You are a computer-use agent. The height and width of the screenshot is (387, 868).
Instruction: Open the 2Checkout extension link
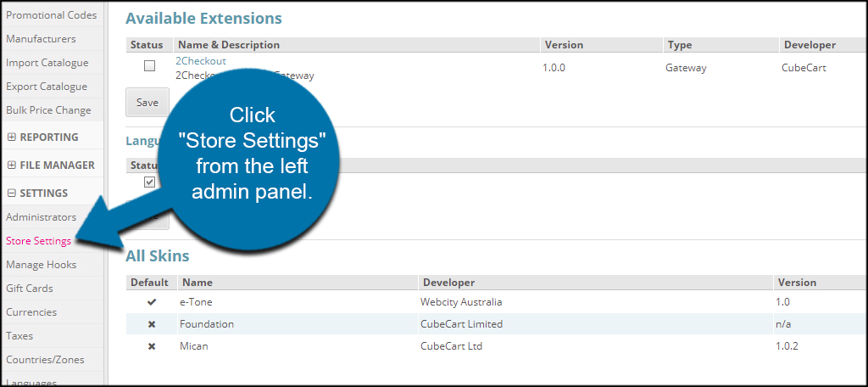click(200, 61)
